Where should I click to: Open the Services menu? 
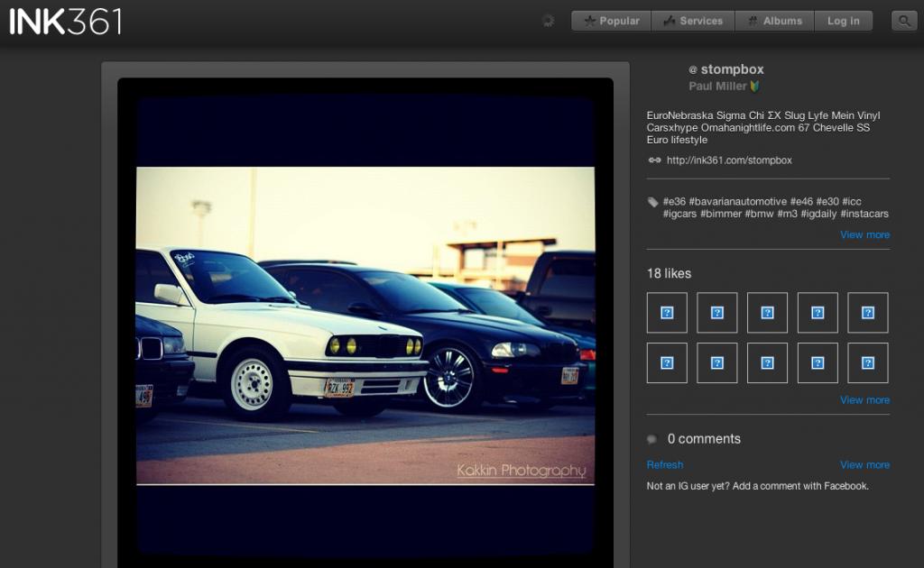point(692,21)
